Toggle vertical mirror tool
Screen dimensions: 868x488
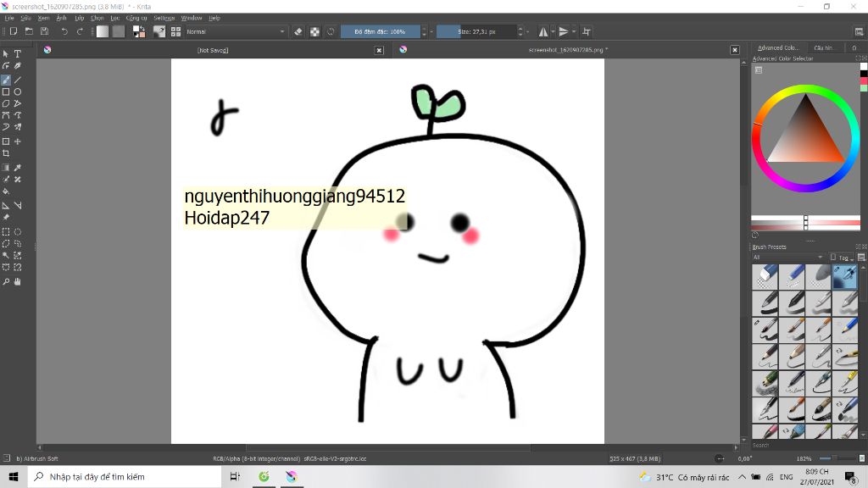click(564, 31)
